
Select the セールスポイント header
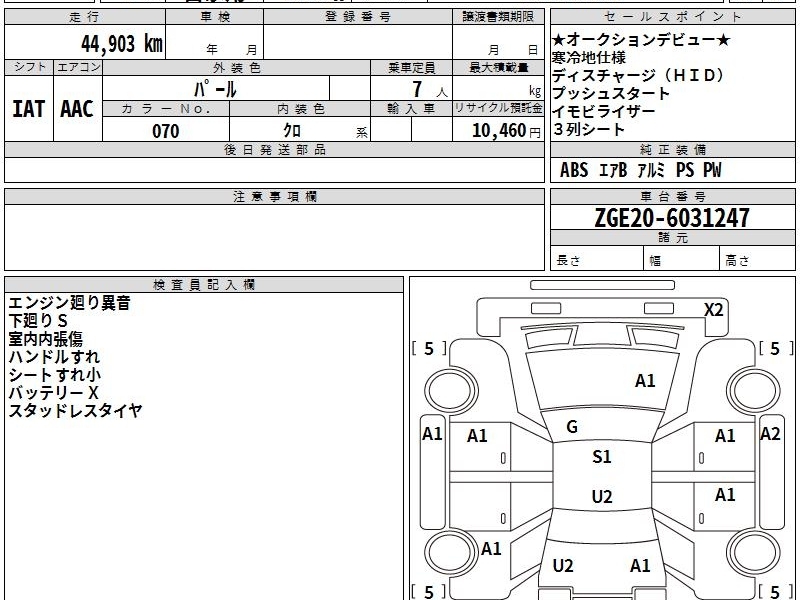pos(672,17)
